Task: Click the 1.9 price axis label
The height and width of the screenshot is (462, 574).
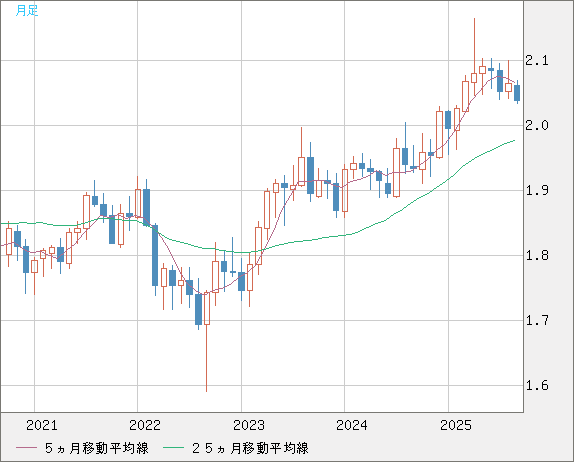Action: (x=537, y=190)
